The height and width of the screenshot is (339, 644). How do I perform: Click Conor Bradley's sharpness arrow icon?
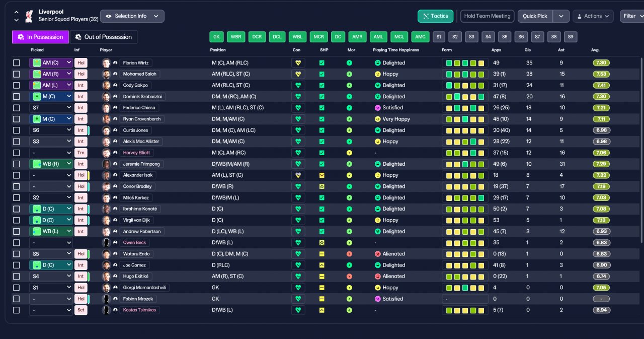[322, 186]
